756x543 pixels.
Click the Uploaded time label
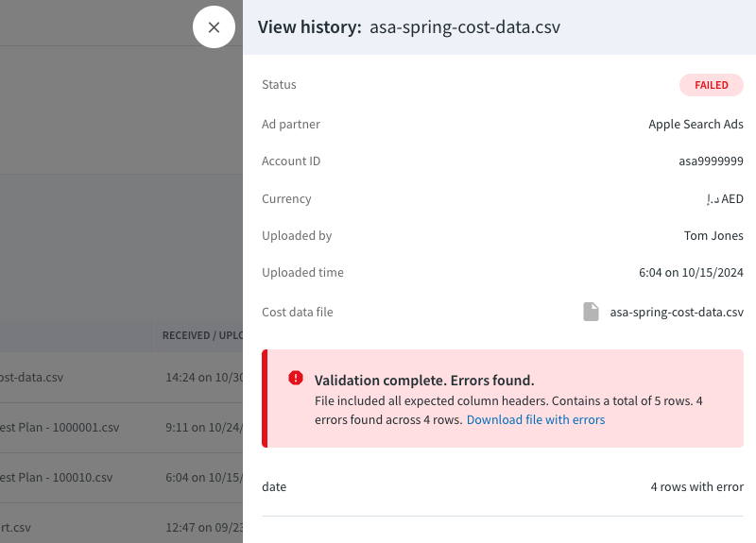(x=302, y=273)
